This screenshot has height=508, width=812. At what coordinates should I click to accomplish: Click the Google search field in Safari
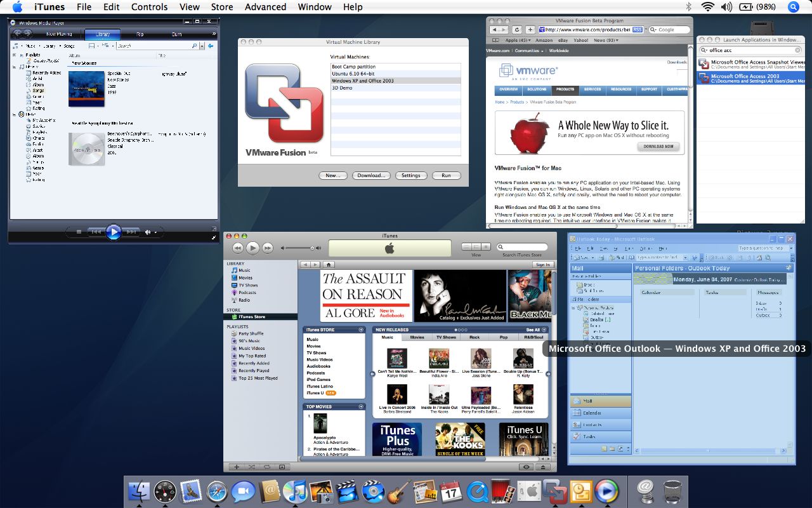(x=670, y=30)
